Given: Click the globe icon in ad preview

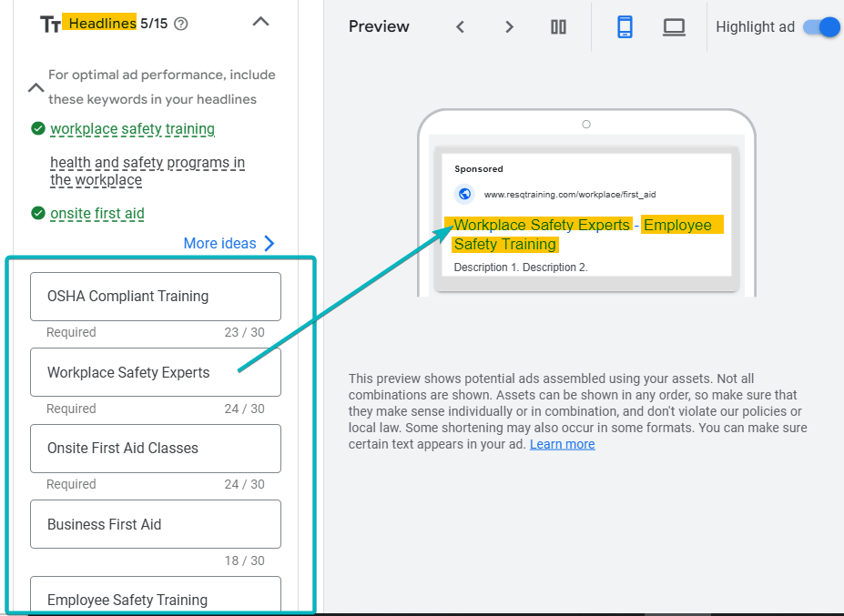Looking at the screenshot, I should click(x=465, y=194).
